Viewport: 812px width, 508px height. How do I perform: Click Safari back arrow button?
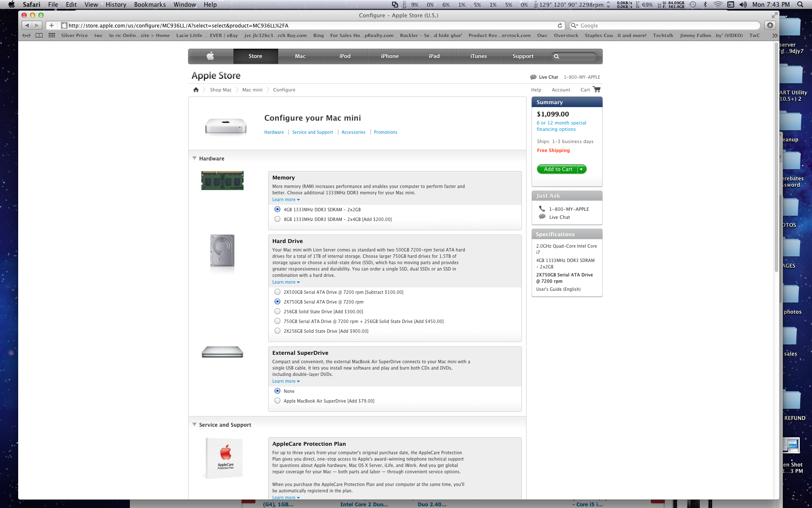tap(27, 25)
